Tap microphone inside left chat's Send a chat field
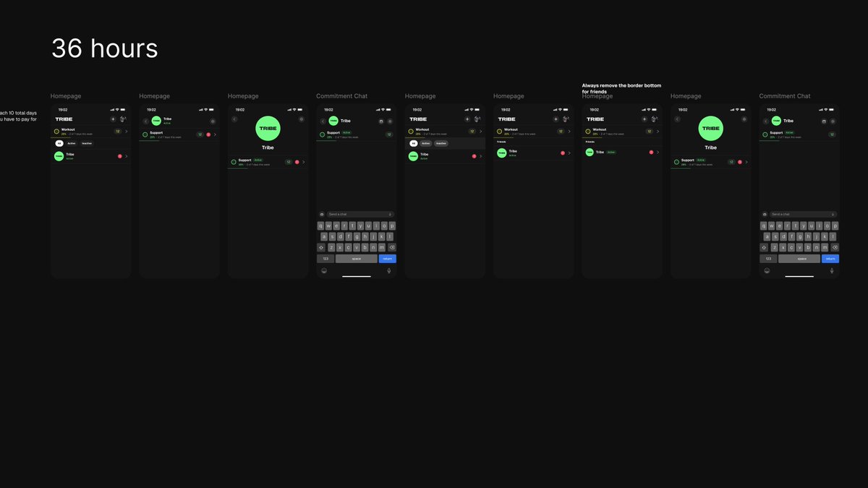The width and height of the screenshot is (868, 488). pos(390,214)
